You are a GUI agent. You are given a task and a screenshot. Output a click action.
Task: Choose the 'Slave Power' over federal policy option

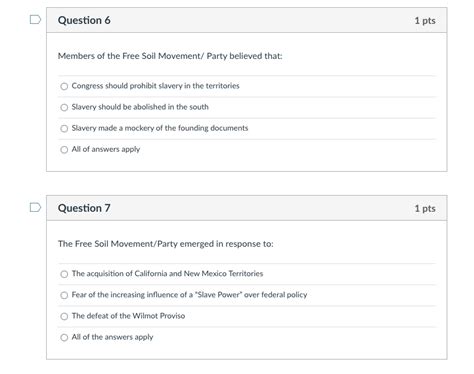64,295
